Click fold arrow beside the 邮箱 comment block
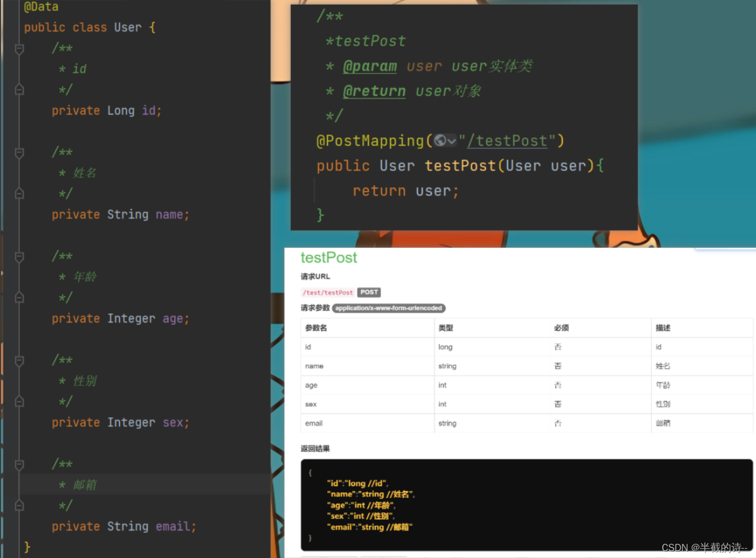This screenshot has width=756, height=558. click(19, 463)
